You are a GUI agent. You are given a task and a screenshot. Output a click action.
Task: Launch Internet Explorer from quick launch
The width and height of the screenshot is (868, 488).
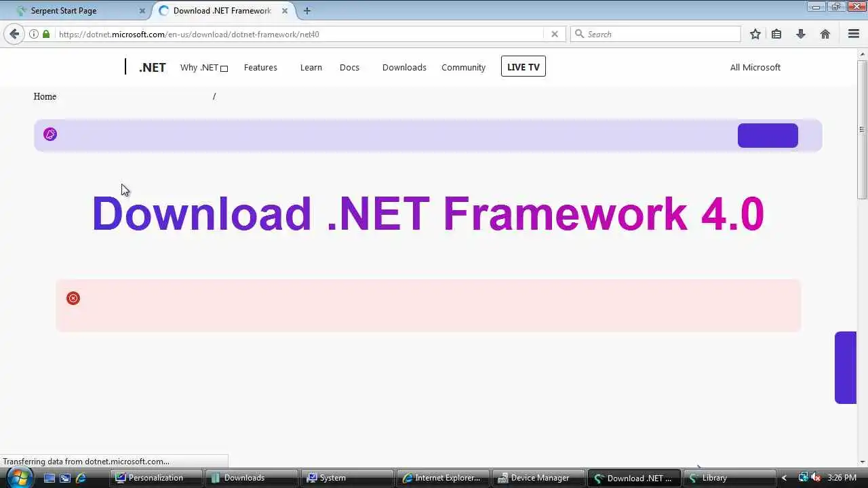tap(81, 478)
